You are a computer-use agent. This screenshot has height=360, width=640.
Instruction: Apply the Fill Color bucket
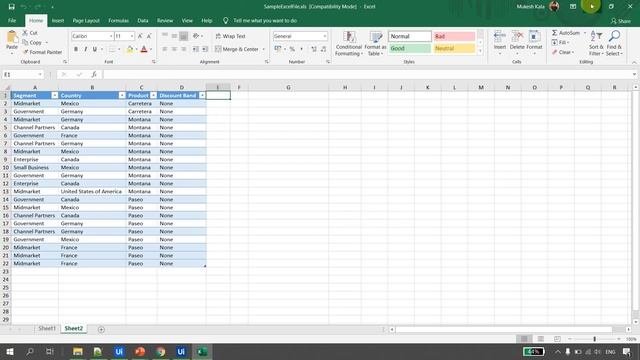(130, 49)
